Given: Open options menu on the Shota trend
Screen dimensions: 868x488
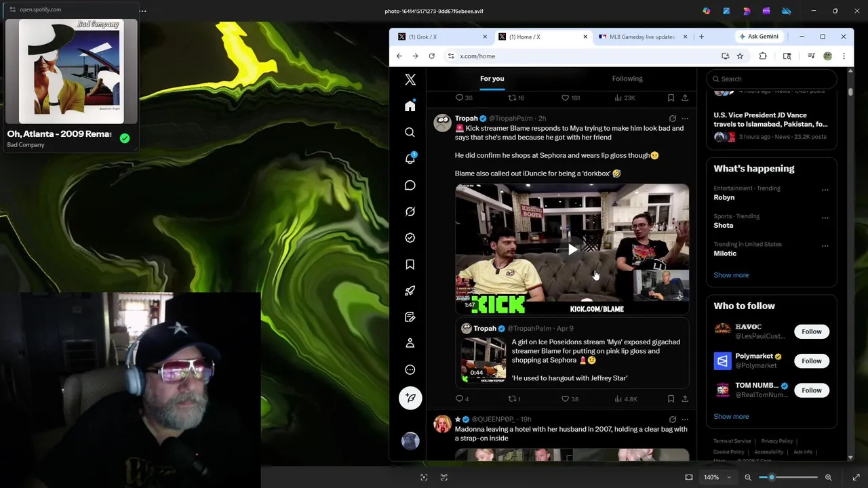Looking at the screenshot, I should (825, 218).
